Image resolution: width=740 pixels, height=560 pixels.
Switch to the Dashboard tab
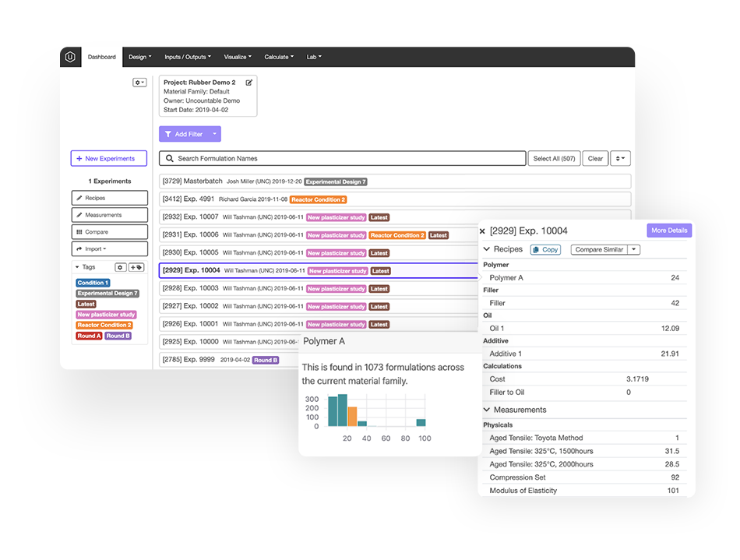102,56
